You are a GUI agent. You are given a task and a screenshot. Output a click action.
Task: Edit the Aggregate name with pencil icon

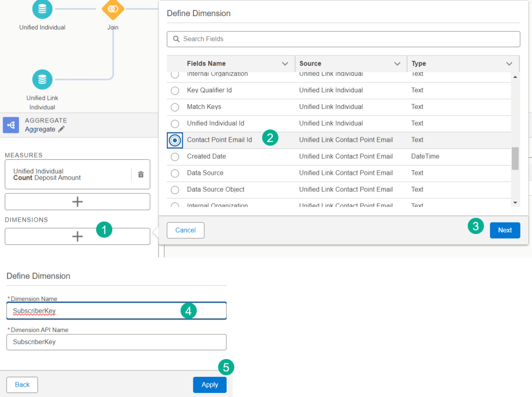coord(61,129)
